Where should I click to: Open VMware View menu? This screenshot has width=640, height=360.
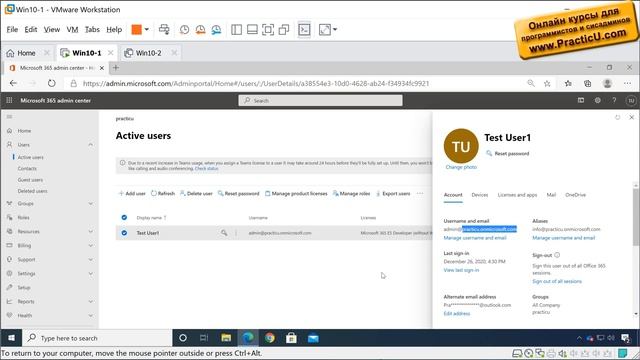pos(52,29)
